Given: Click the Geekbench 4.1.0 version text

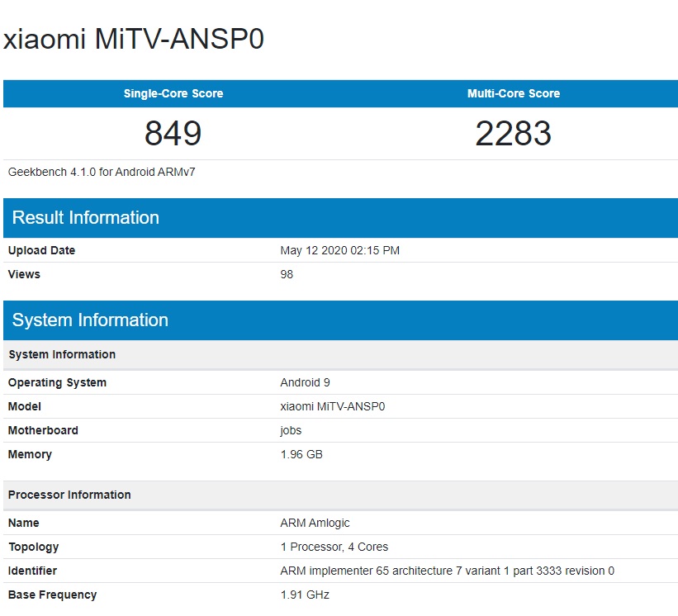Looking at the screenshot, I should click(102, 172).
